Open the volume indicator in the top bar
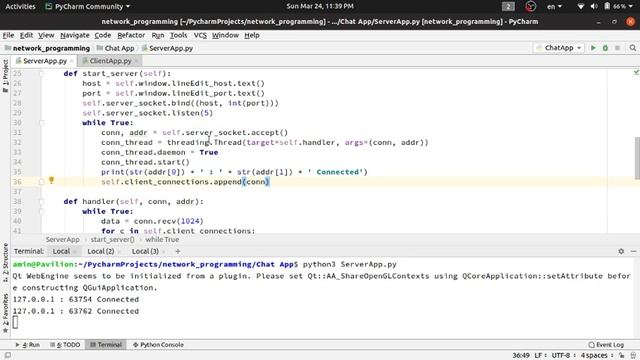The height and width of the screenshot is (360, 640). coord(594,6)
